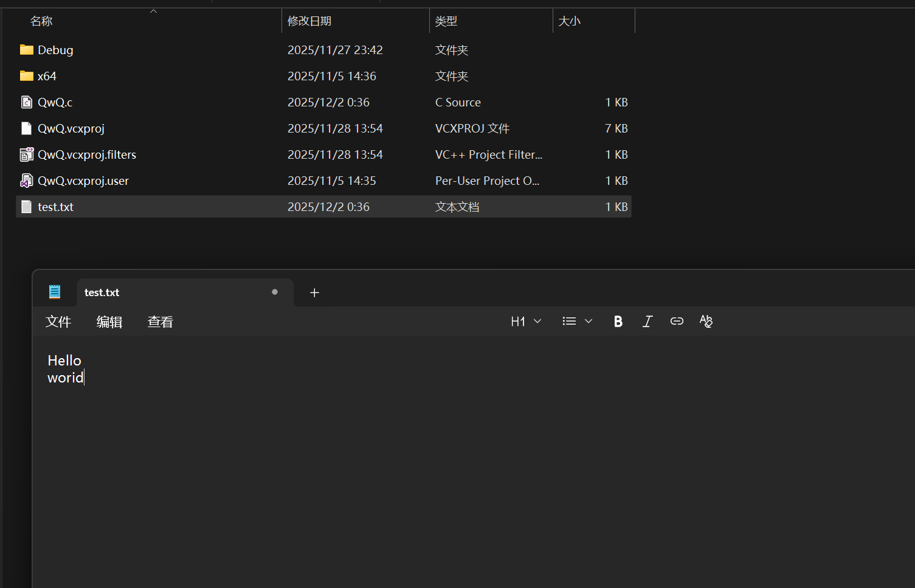The image size is (915, 588).
Task: Click the C Source type cell
Action: 458,102
